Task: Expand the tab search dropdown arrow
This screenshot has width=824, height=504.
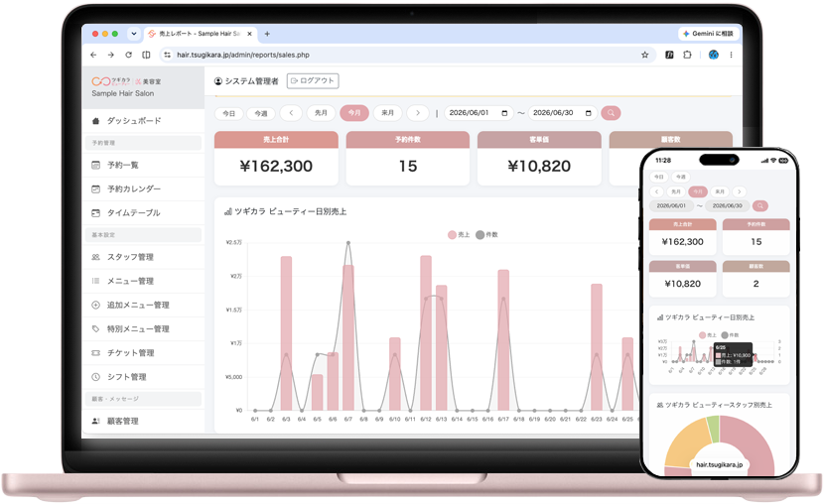Action: (134, 34)
